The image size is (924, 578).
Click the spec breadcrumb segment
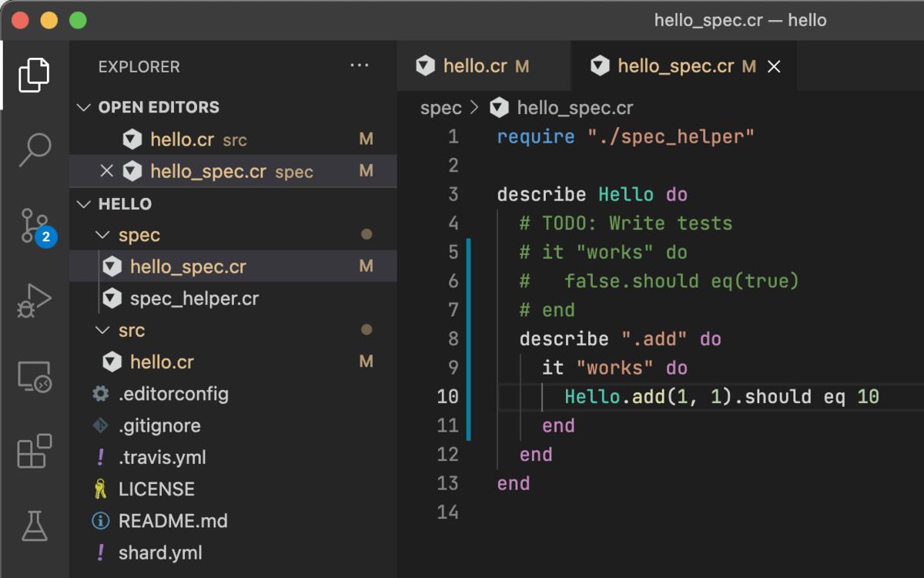(440, 108)
